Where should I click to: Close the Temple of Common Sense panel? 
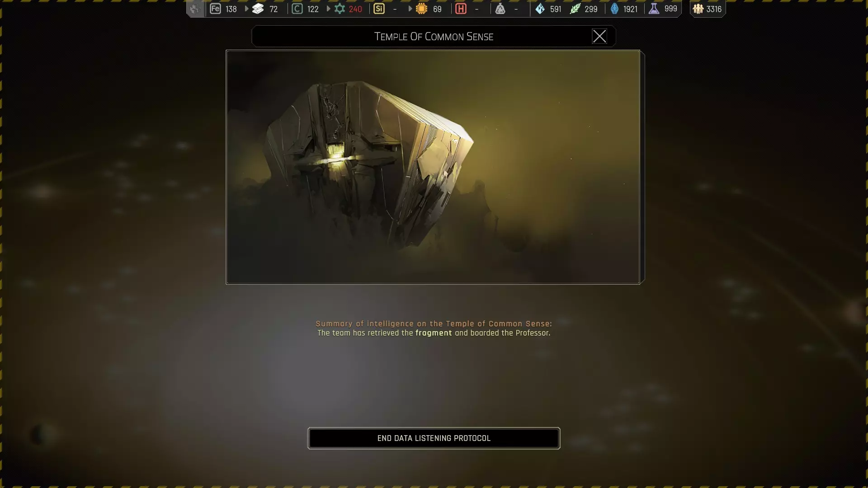(x=599, y=36)
